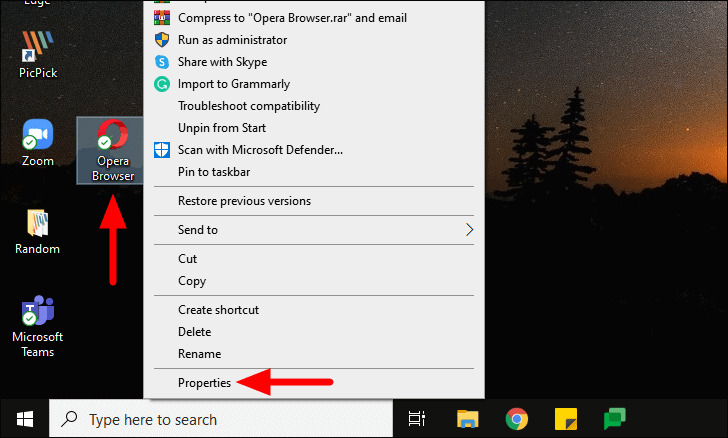Select the PicPick desktop icon
Image resolution: width=728 pixels, height=438 pixels.
pos(38,54)
